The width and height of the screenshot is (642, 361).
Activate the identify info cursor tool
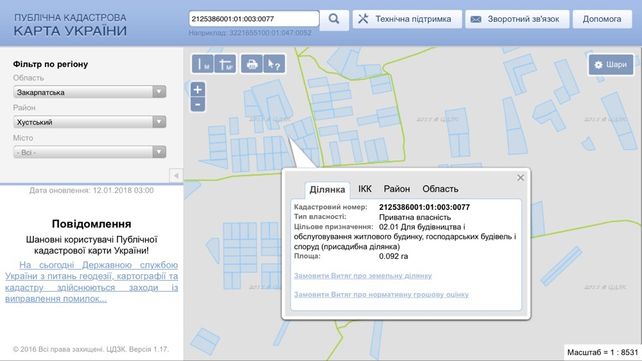click(x=274, y=64)
